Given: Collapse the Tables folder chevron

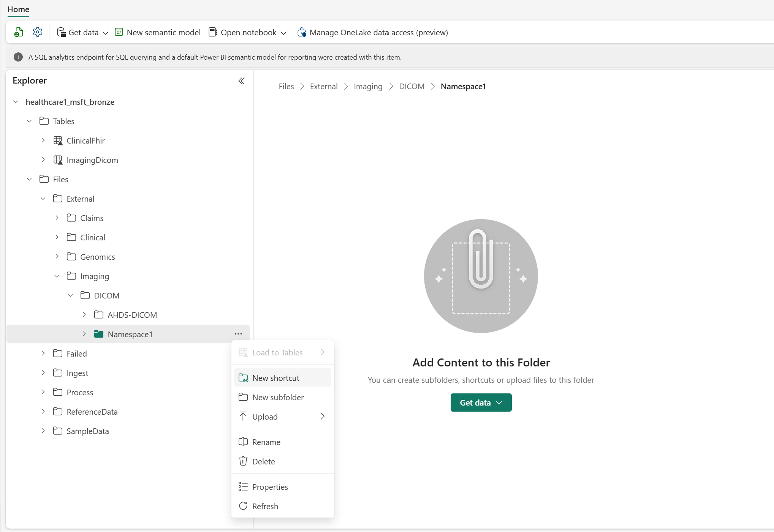Looking at the screenshot, I should [x=29, y=121].
